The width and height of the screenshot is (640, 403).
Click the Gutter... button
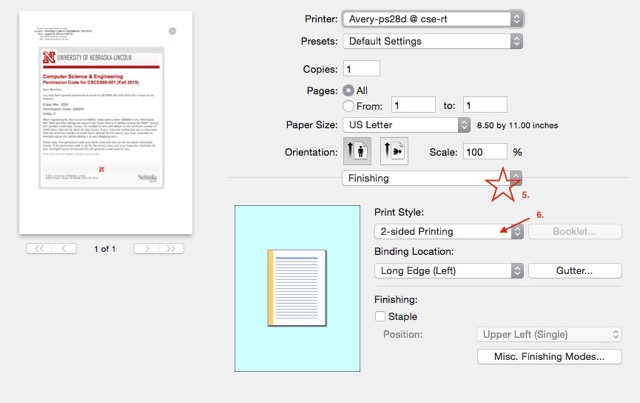point(574,270)
